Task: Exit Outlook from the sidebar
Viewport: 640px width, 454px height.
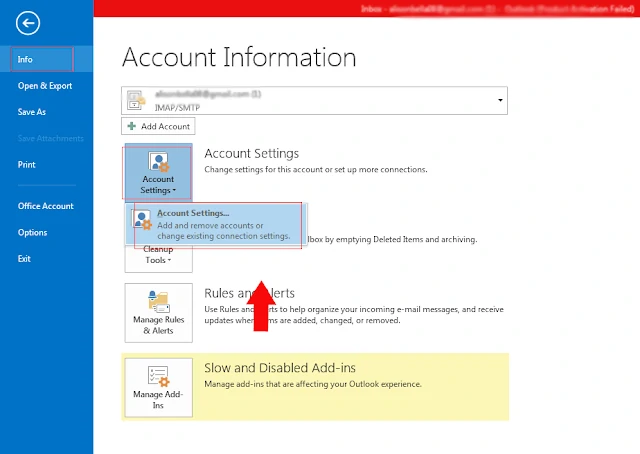Action: click(24, 259)
